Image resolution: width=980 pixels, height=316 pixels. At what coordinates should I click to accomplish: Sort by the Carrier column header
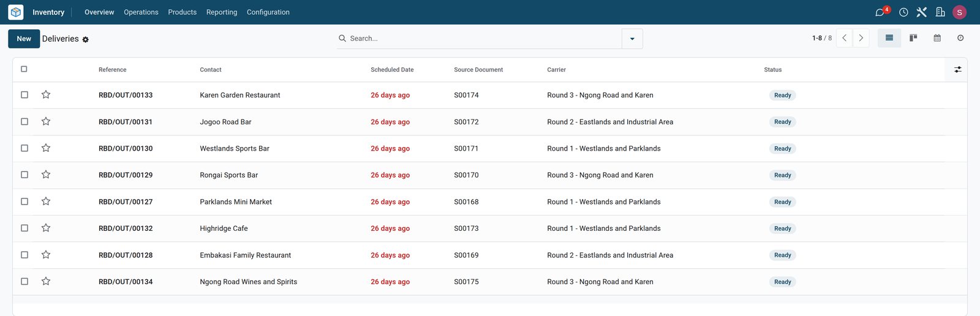557,70
